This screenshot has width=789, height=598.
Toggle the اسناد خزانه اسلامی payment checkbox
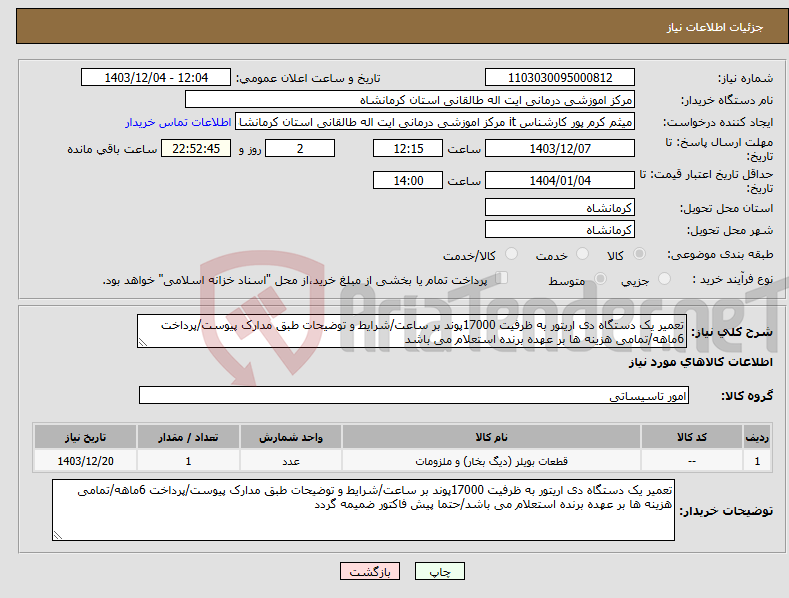[502, 277]
